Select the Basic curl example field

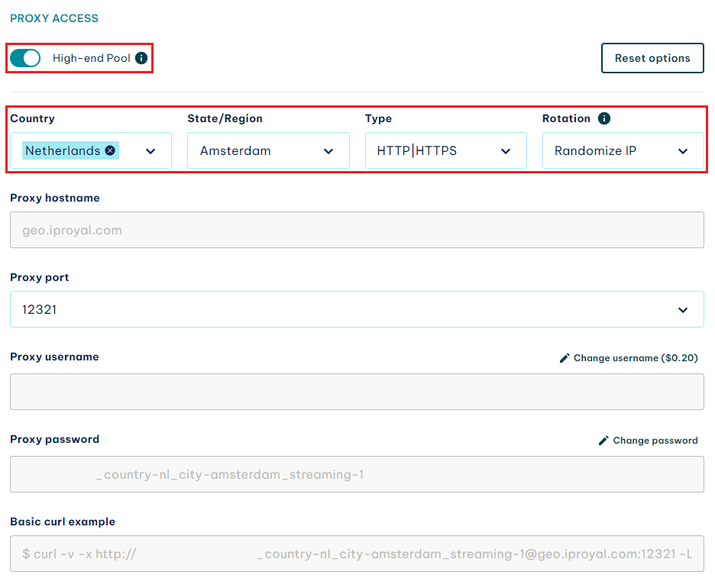[357, 554]
